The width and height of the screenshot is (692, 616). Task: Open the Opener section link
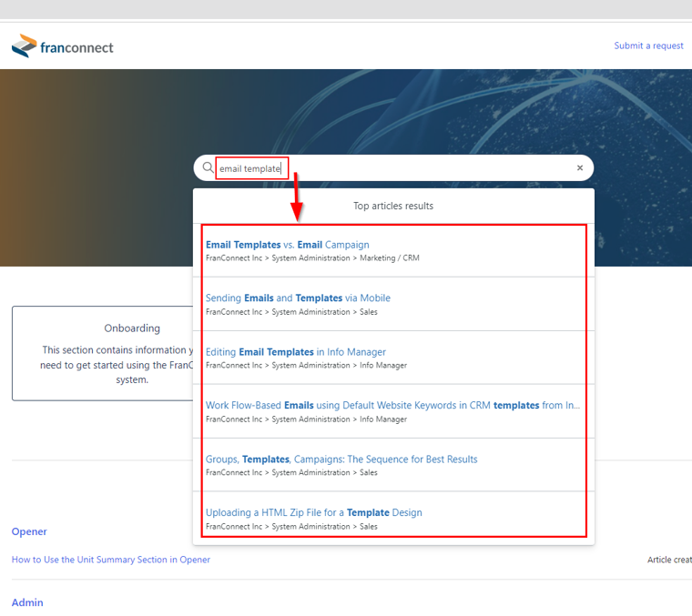coord(29,531)
